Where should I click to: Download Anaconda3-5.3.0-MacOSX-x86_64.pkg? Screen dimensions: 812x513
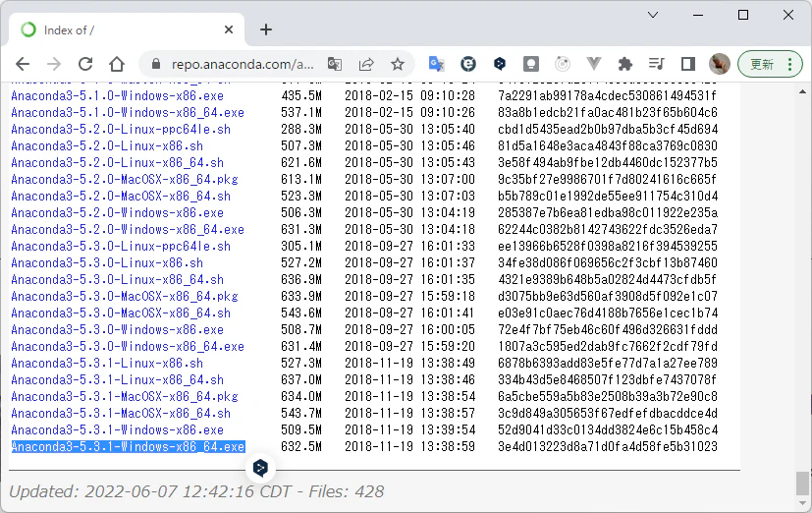tap(125, 297)
